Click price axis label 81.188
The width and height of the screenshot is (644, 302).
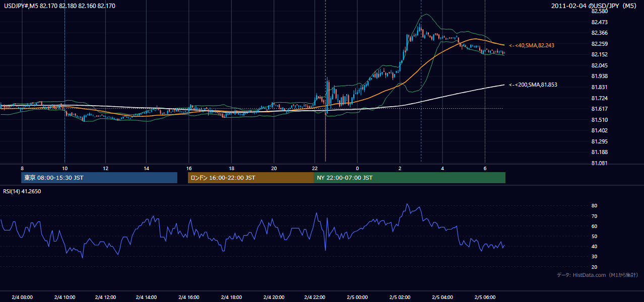(599, 152)
